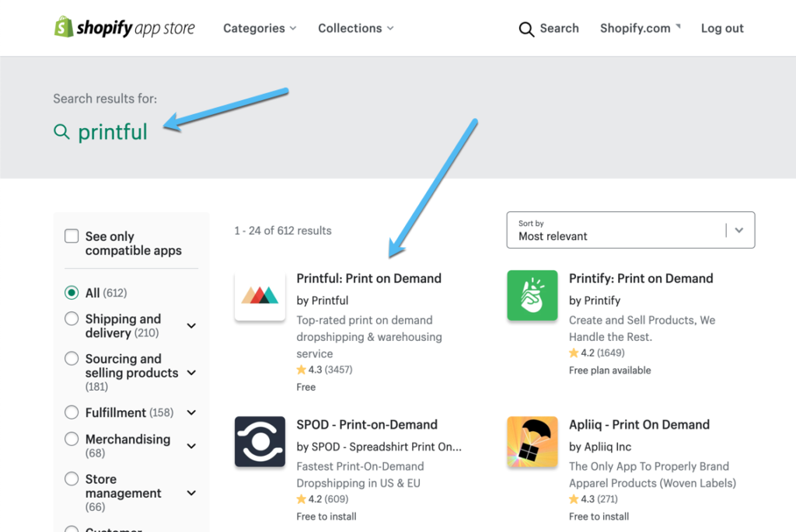
Task: Click by Printful developer text
Action: (x=323, y=301)
